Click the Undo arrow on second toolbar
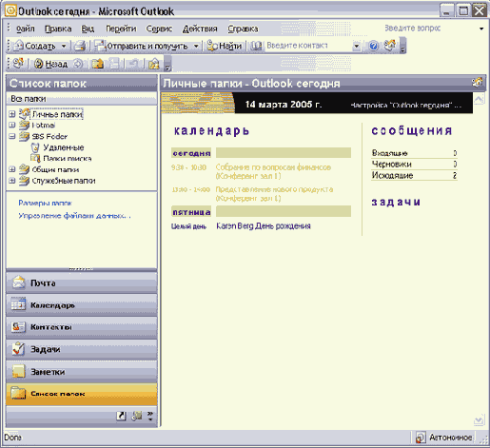The image size is (490, 448). (133, 64)
